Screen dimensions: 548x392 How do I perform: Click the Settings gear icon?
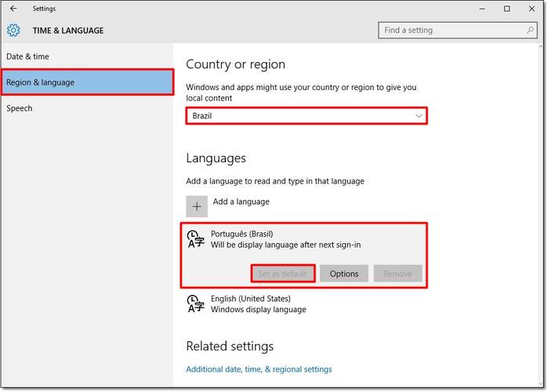[13, 31]
